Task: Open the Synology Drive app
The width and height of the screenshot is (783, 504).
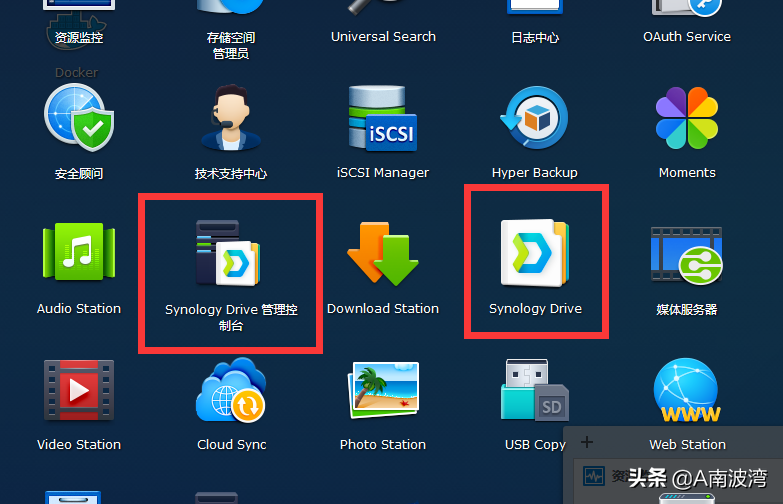Action: 535,253
